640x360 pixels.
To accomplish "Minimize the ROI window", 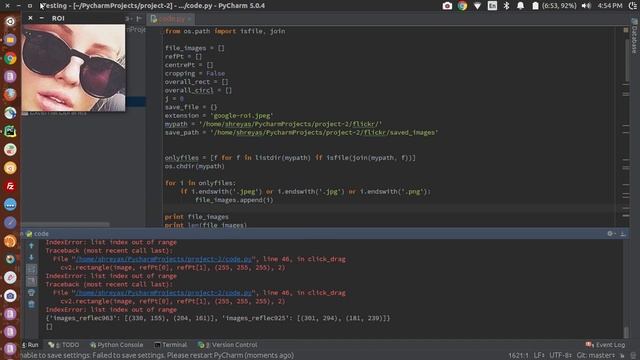I will point(42,18).
